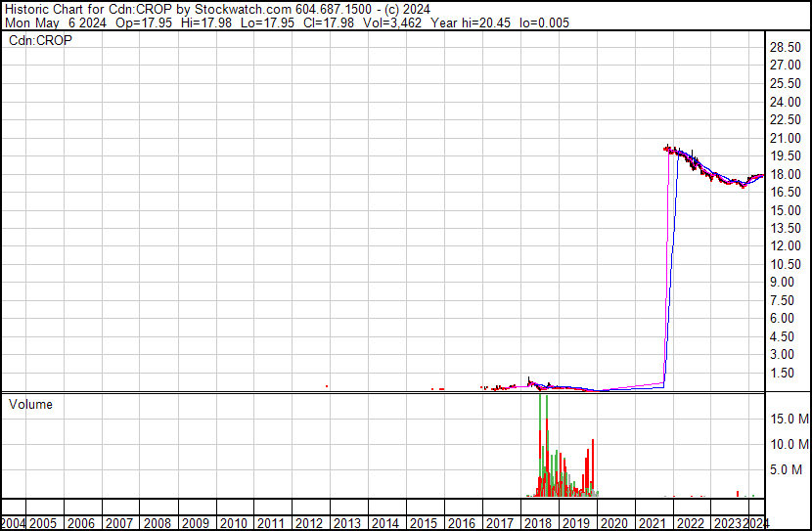The image size is (812, 531).
Task: Click the 'Vol=3,462' volume value
Action: [x=392, y=22]
